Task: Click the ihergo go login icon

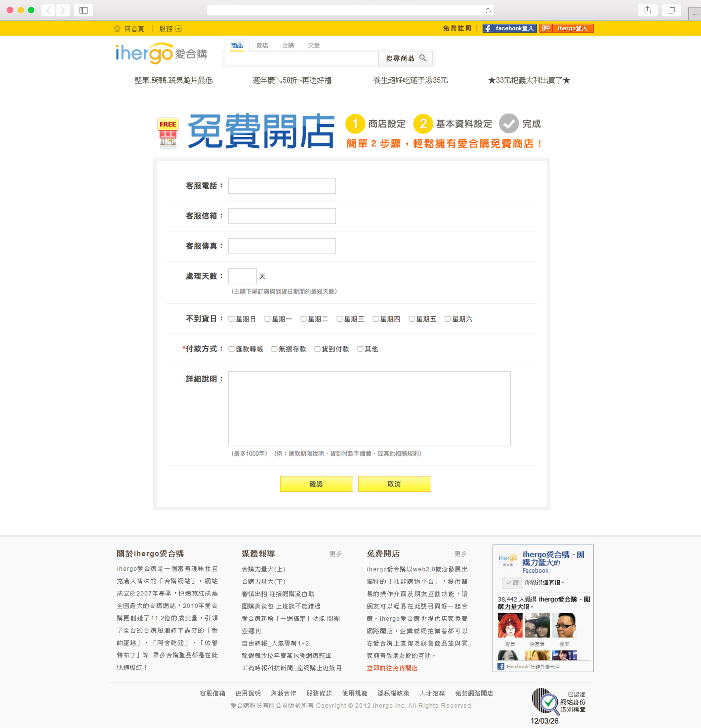Action: pos(545,28)
